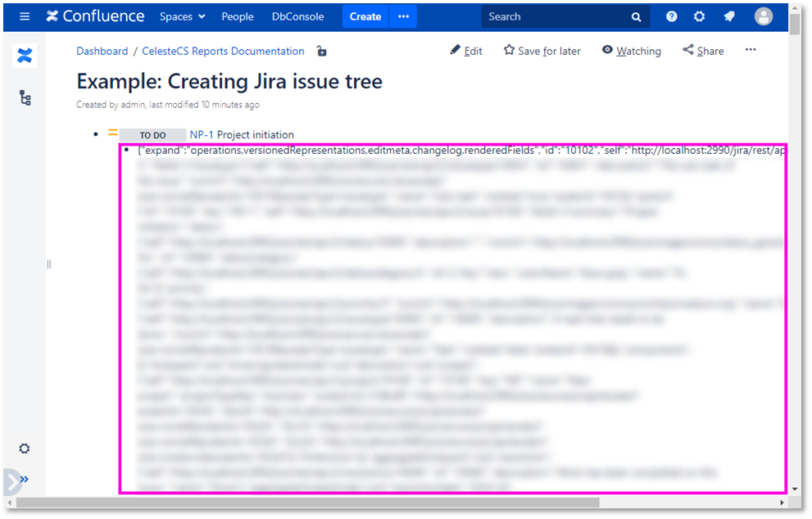812x519 pixels.
Task: Toggle Watching for this page
Action: pyautogui.click(x=631, y=51)
